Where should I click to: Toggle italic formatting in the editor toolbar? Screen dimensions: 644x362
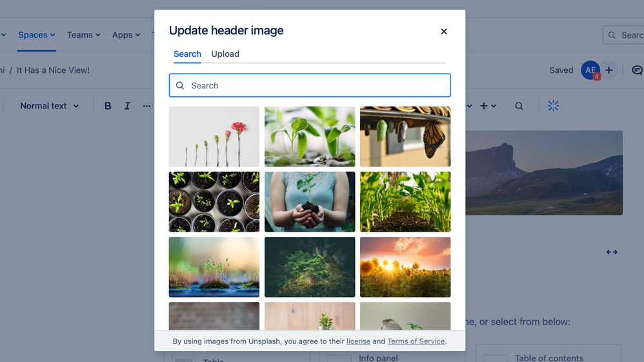(127, 106)
